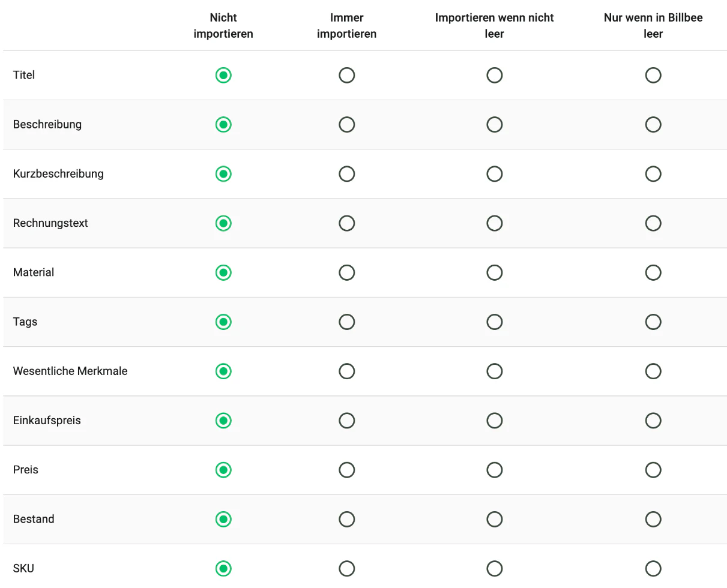The width and height of the screenshot is (727, 588).
Task: Select 'Importieren wenn nicht leer' for Preis
Action: click(x=495, y=470)
